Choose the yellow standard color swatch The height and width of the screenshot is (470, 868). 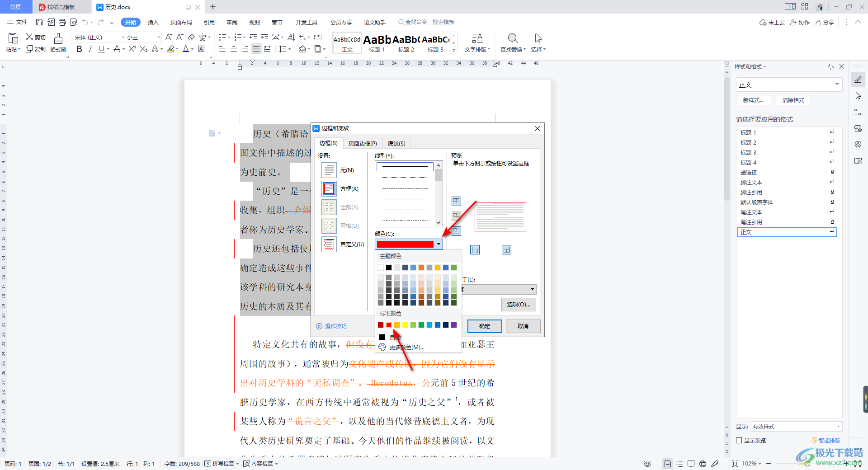pos(405,325)
